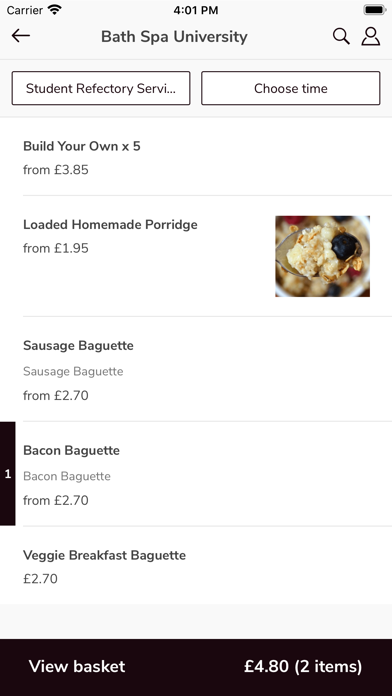392x696 pixels.
Task: Open the Choose time selector
Action: (291, 88)
